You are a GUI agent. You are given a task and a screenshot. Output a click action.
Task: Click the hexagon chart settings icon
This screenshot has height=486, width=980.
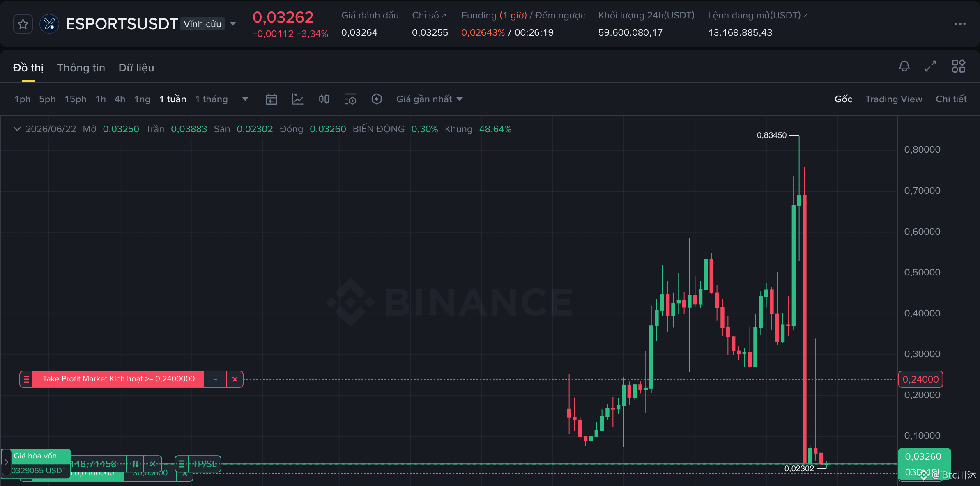pos(376,99)
